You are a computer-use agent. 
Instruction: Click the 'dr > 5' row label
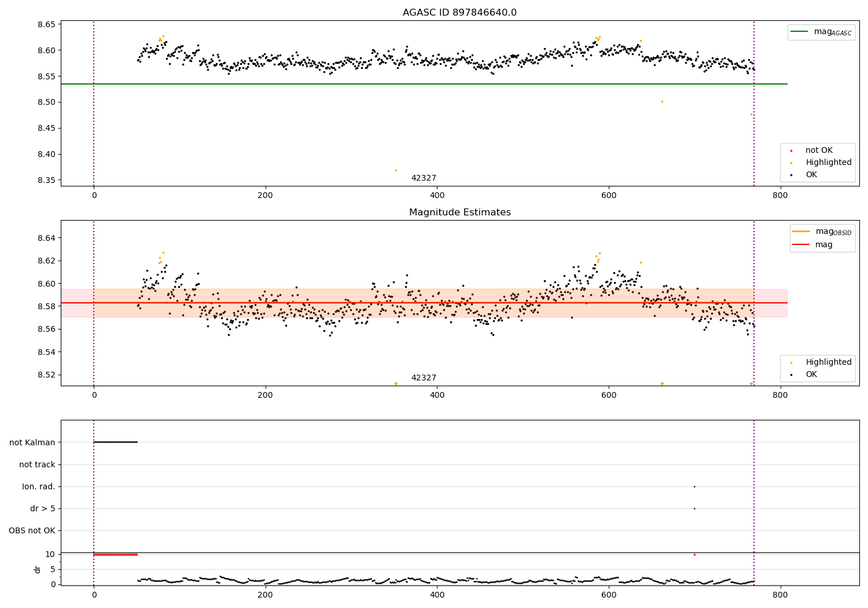tap(43, 508)
